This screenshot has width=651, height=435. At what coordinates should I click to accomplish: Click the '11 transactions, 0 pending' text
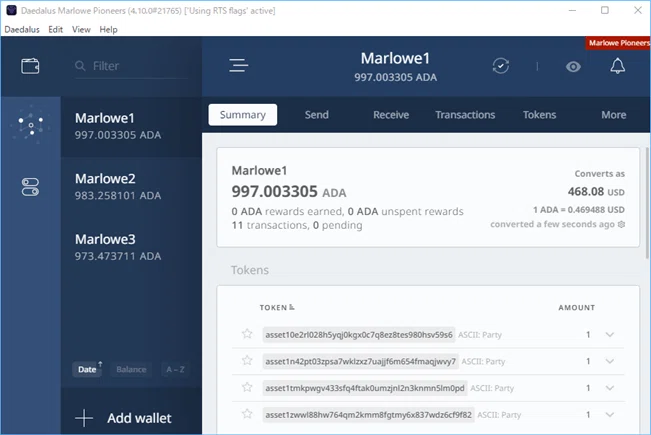point(297,225)
